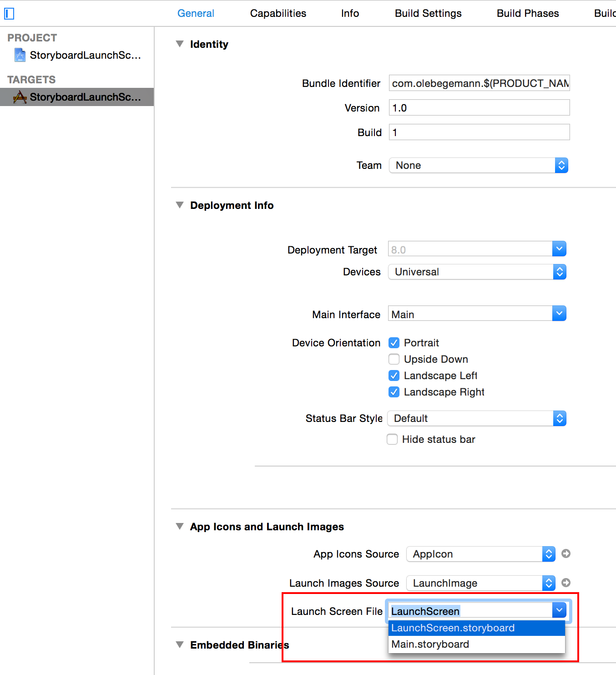Collapse the Identity section triangle

coord(180,44)
